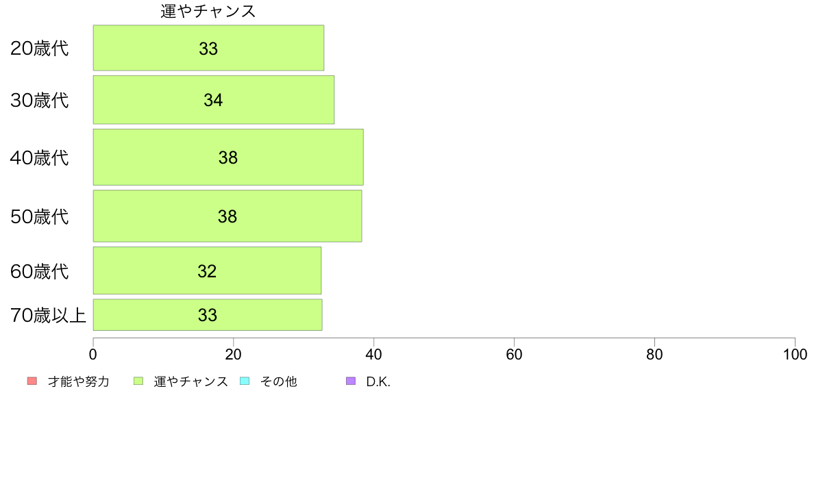The image size is (814, 504).
Task: Click the 才能や努力 legend text
Action: [79, 381]
